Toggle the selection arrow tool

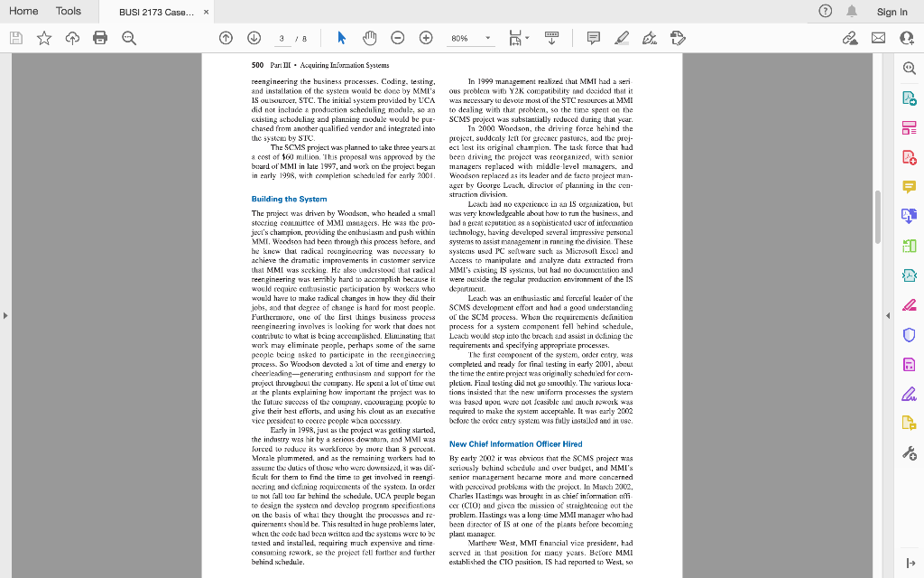341,38
